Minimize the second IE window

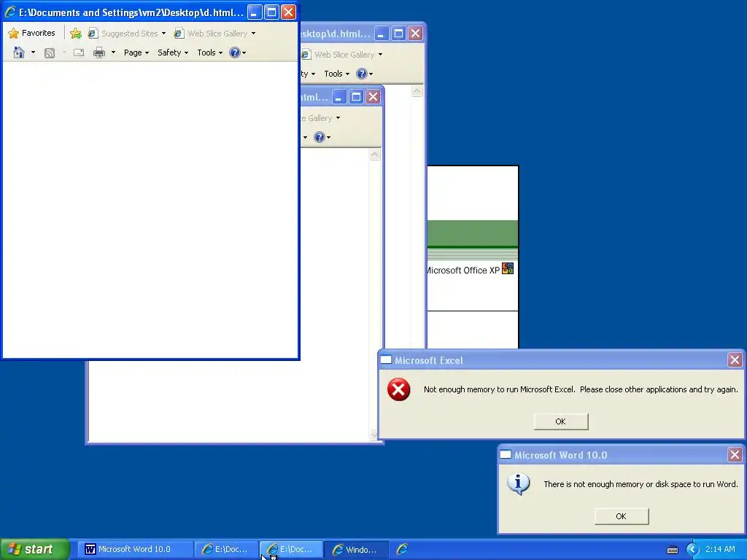coord(381,34)
